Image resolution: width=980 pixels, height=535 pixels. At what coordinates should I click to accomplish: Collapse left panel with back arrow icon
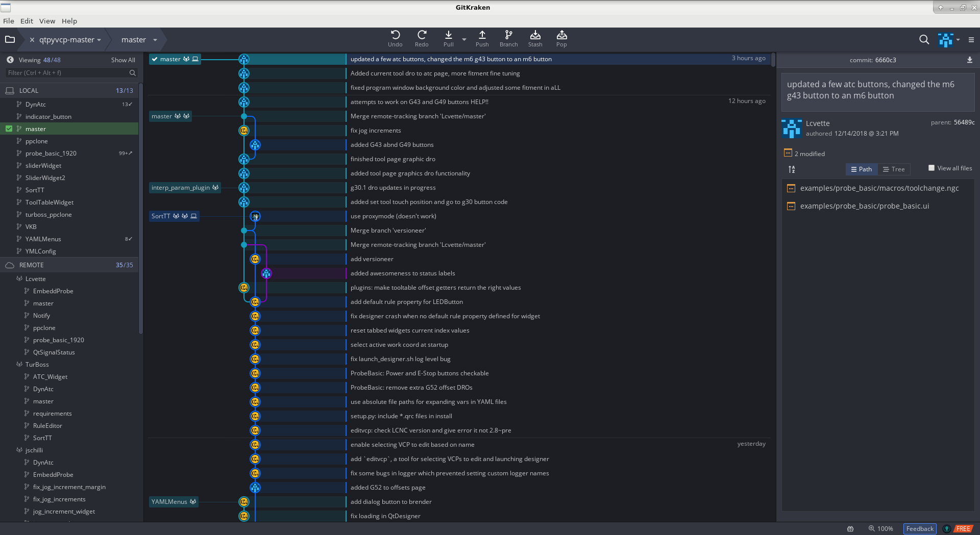pyautogui.click(x=10, y=60)
